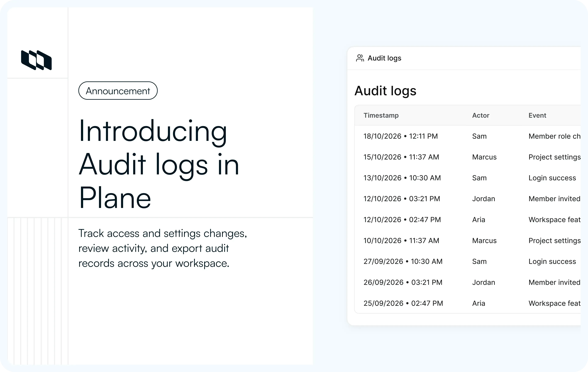
Task: Click actor Marcus in 15/10/2026 row
Action: [484, 157]
